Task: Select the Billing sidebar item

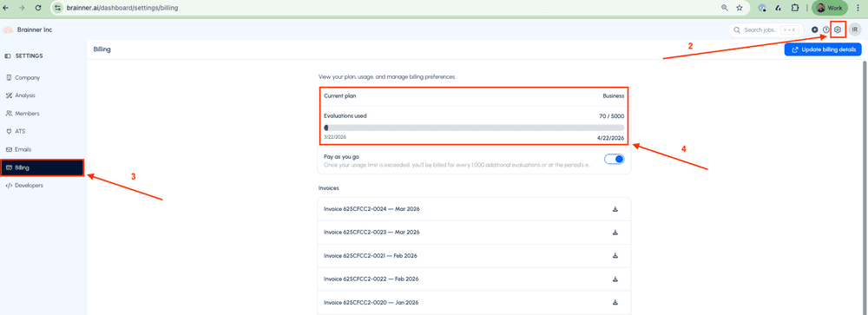Action: (x=43, y=167)
